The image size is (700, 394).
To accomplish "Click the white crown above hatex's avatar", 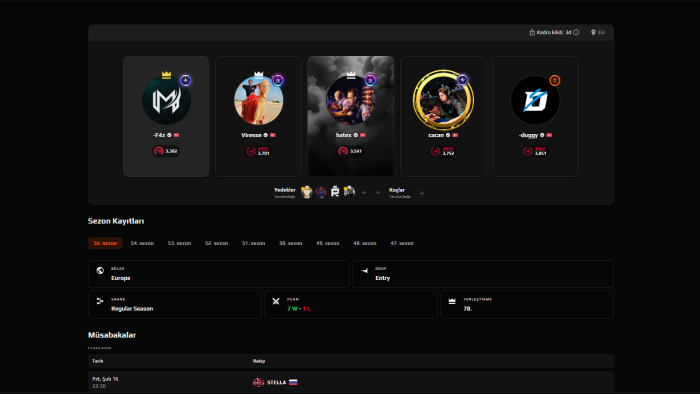I will click(351, 75).
